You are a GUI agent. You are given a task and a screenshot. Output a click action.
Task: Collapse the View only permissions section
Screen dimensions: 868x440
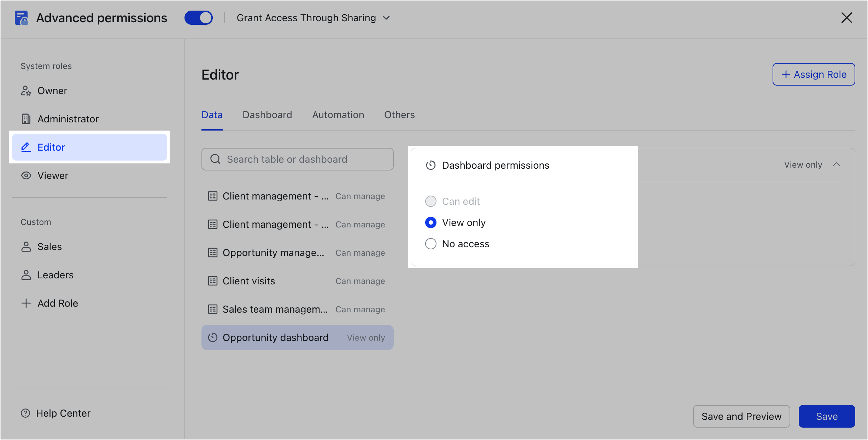[x=837, y=164]
